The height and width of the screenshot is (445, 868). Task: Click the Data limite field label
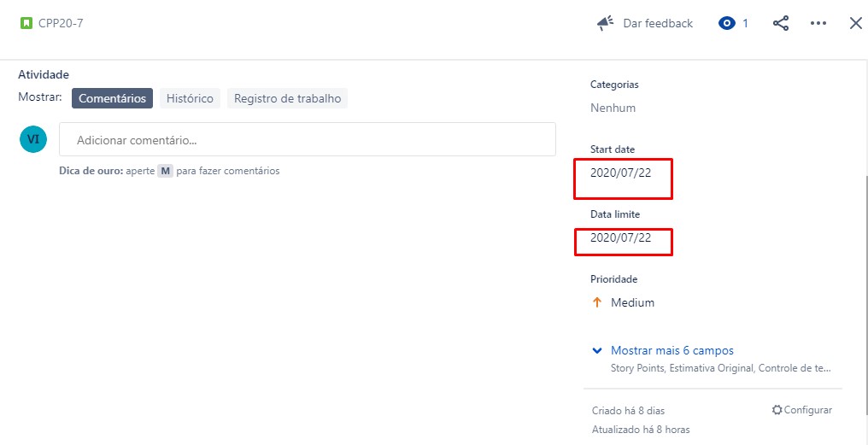(615, 214)
